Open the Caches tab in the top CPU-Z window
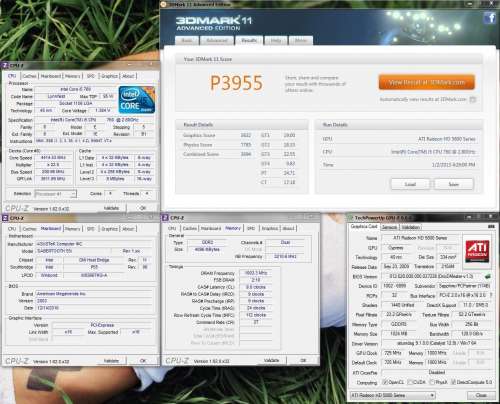The image size is (500, 404). 29,76
